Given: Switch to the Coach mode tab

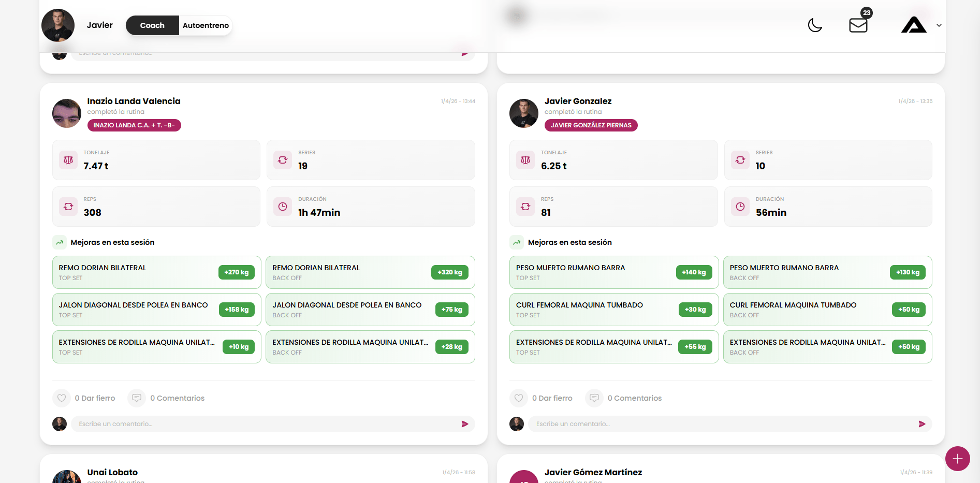Looking at the screenshot, I should tap(152, 25).
